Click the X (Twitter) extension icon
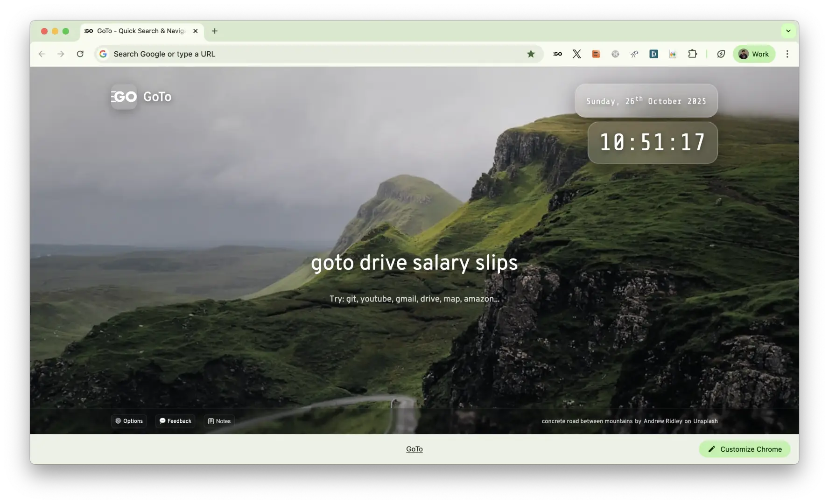The height and width of the screenshot is (504, 829). pyautogui.click(x=577, y=54)
